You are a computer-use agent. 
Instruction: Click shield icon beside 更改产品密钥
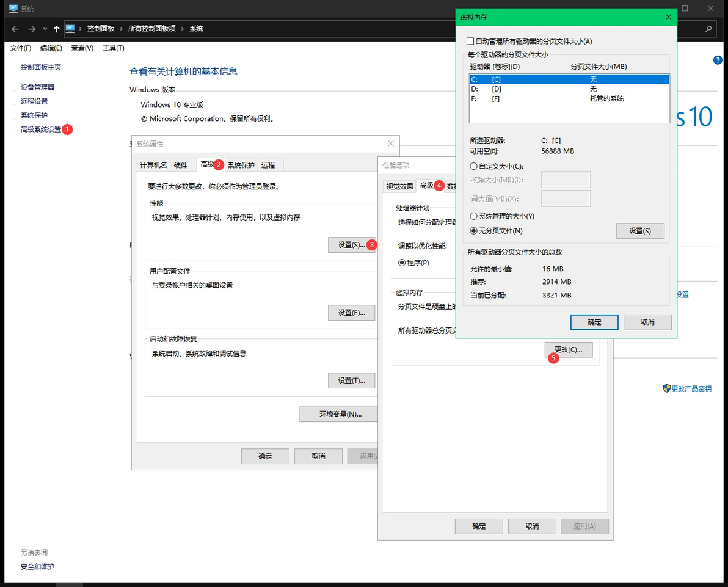point(666,388)
